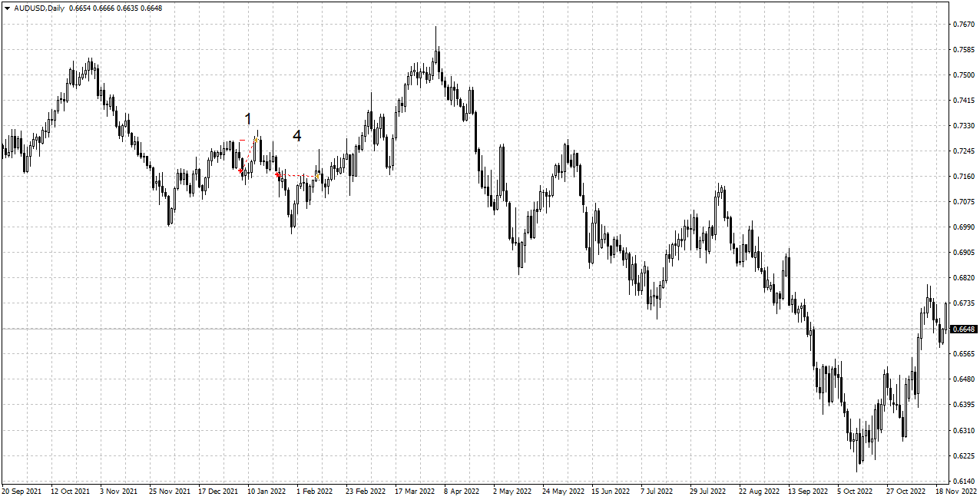Click the 0.6225 price scale label
The height and width of the screenshot is (500, 980).
(964, 455)
